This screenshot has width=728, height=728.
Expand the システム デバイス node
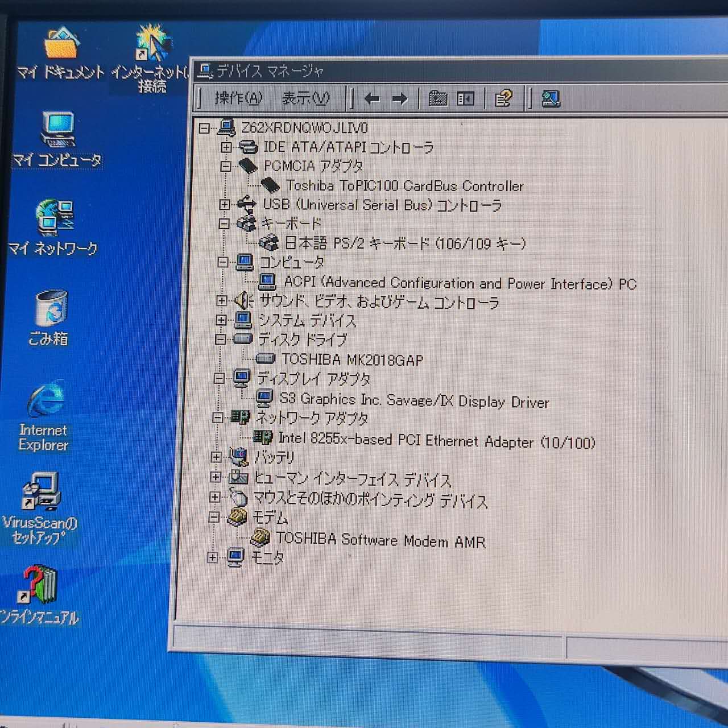click(221, 320)
